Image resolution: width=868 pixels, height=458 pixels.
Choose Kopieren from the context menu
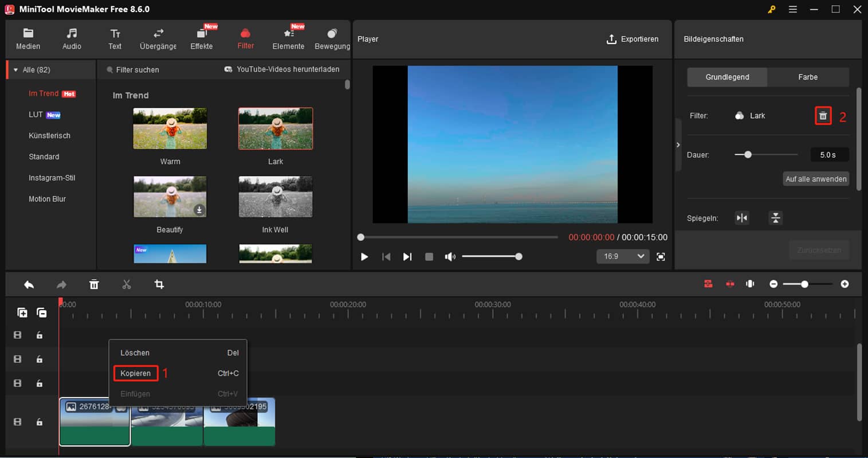[x=135, y=373]
